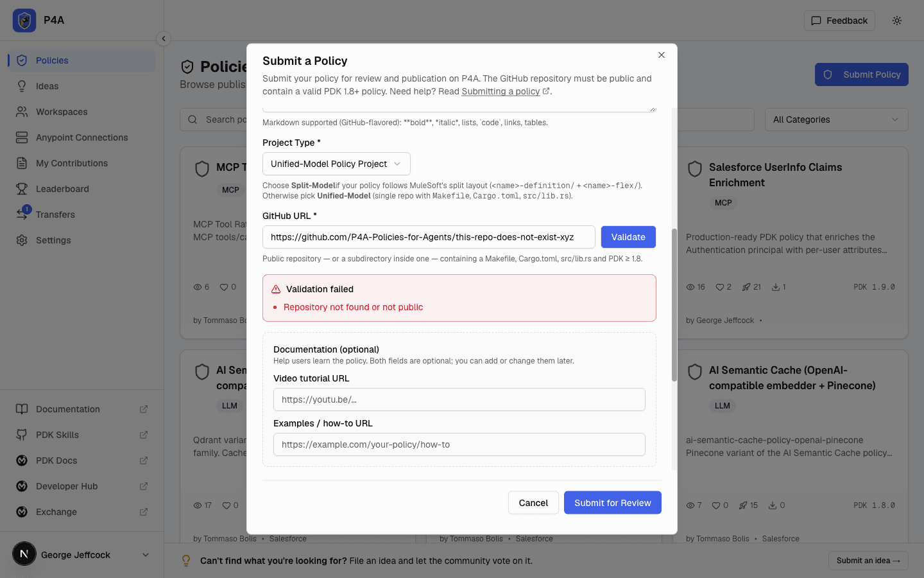Viewport: 924px width, 578px height.
Task: Click the Settings gear icon in sidebar
Action: click(22, 240)
